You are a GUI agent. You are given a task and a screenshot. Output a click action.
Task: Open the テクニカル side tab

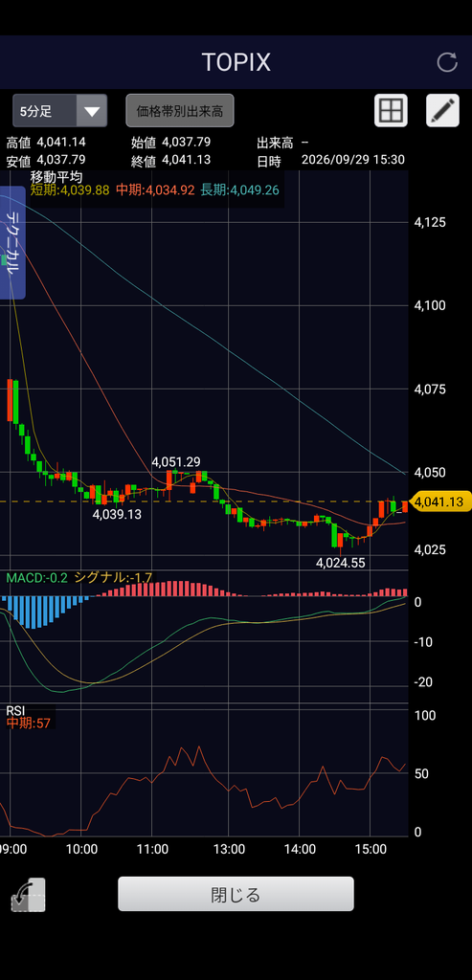coord(13,243)
